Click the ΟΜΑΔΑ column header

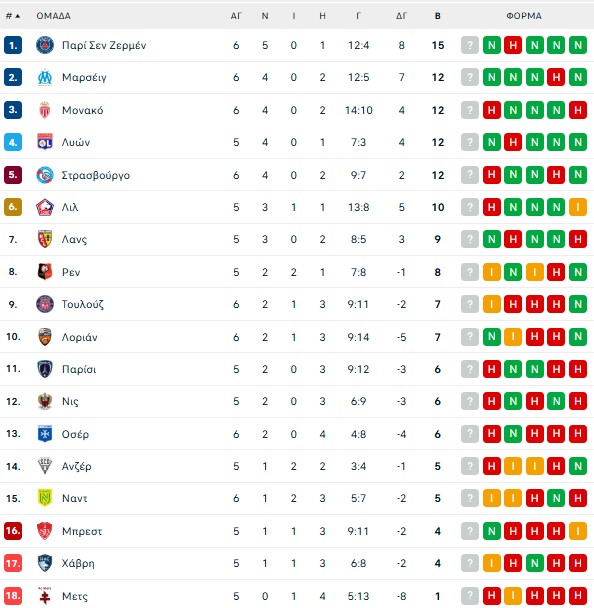click(x=54, y=16)
